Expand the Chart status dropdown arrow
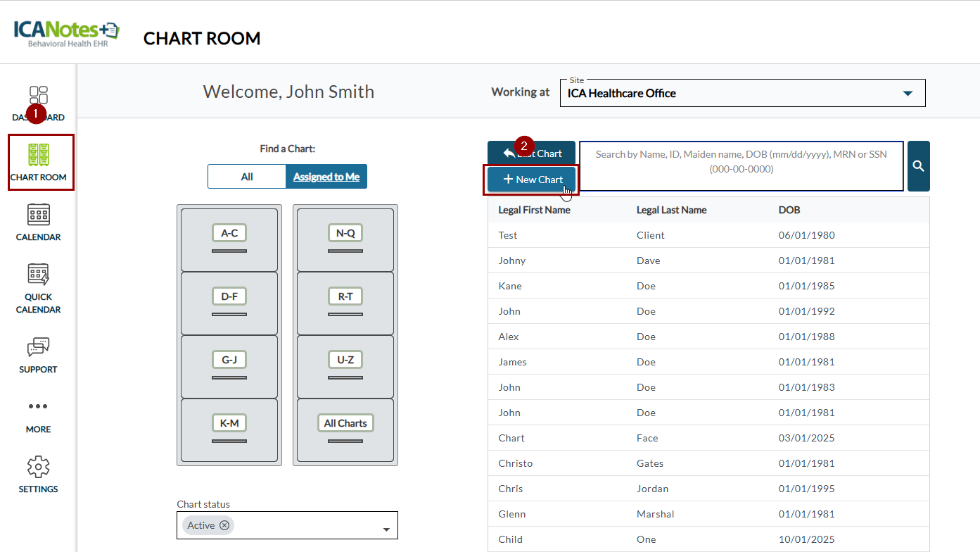This screenshot has height=552, width=980. pos(386,529)
